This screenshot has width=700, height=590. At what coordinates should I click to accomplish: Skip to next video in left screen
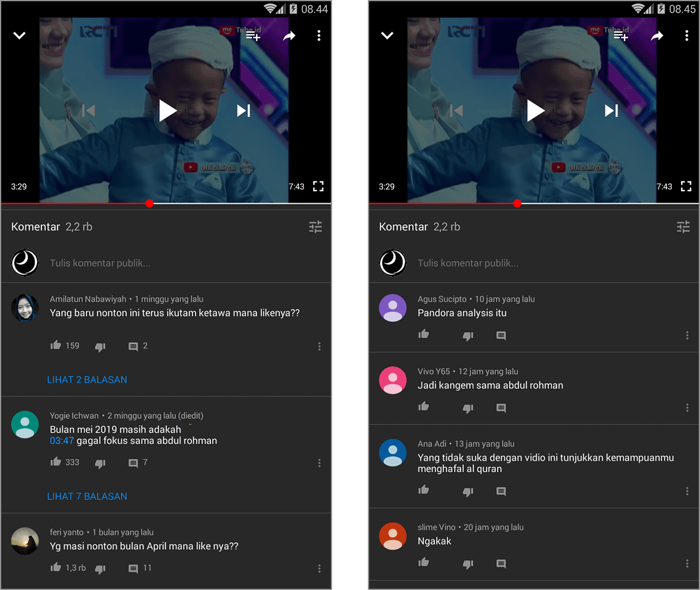tap(243, 111)
